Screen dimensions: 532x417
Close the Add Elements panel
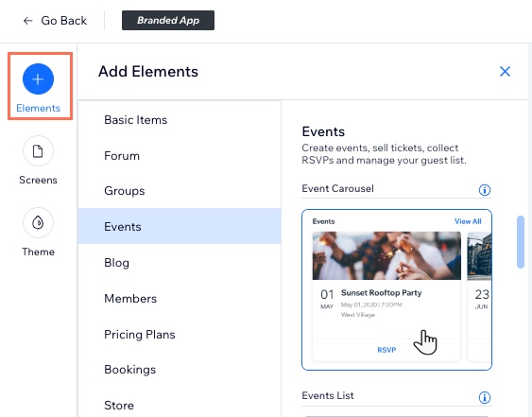(x=505, y=71)
